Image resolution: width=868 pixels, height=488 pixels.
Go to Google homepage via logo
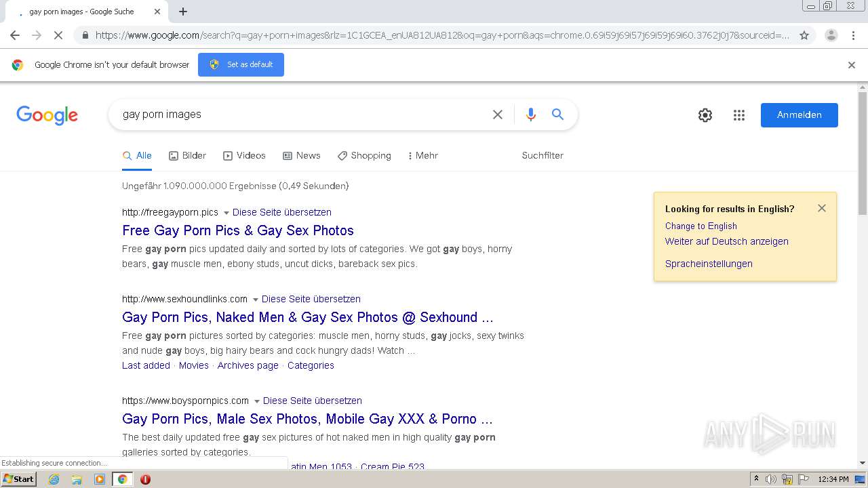47,115
